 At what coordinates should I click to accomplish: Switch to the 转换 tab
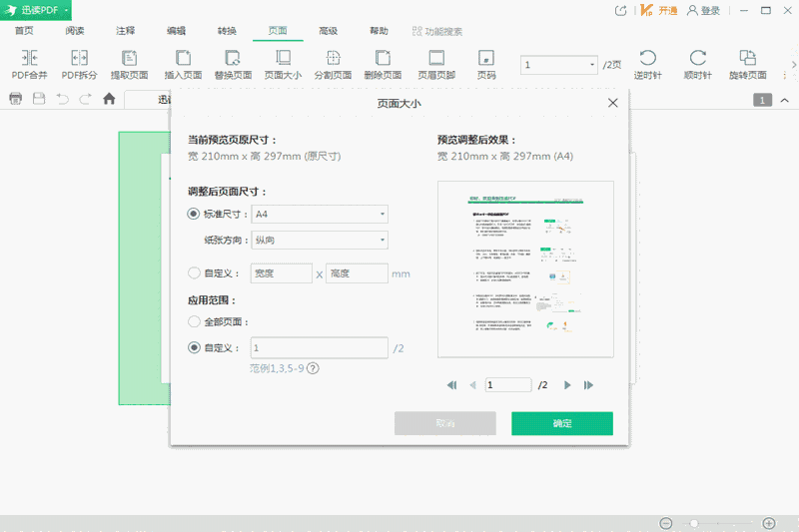point(227,31)
